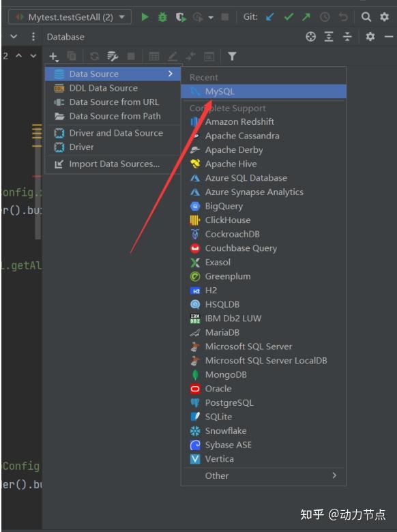Viewport: 397px width, 532px height.
Task: Open the profiler run dropdown arrow
Action: (211, 17)
